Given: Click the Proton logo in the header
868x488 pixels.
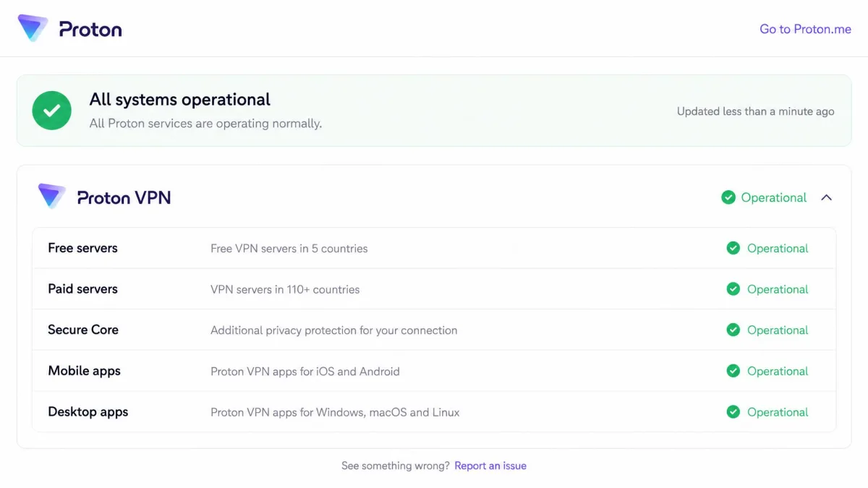Looking at the screenshot, I should coord(69,29).
